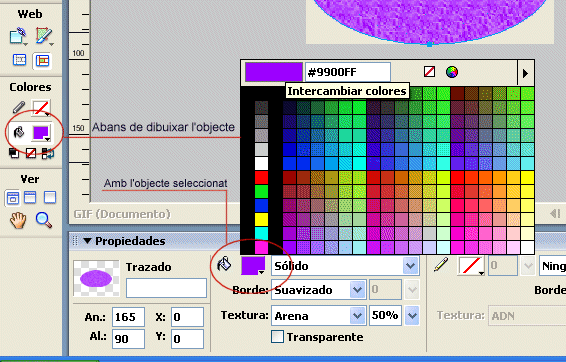Open stroke color box in Propiedades panel

[x=471, y=266]
